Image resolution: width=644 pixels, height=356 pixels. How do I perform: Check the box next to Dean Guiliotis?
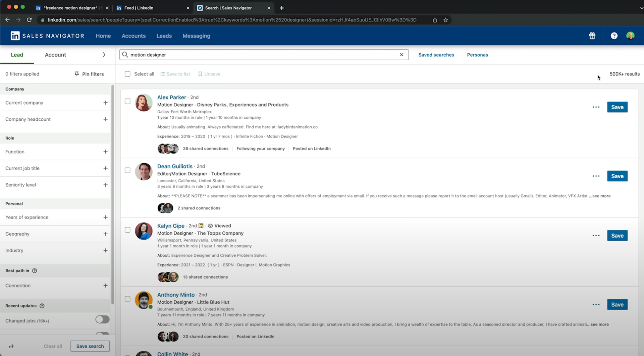point(127,170)
